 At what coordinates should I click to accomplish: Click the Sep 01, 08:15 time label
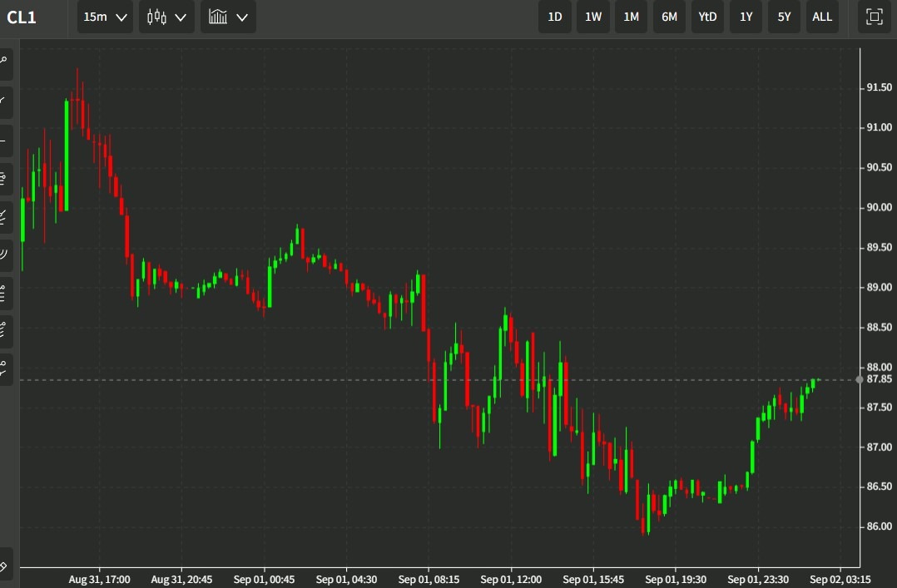point(429,580)
